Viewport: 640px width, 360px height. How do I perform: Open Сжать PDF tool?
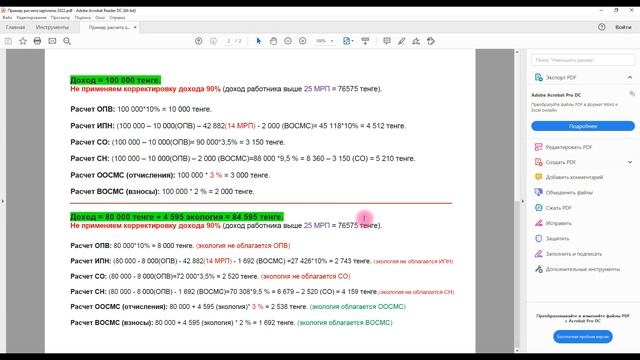pos(553,208)
